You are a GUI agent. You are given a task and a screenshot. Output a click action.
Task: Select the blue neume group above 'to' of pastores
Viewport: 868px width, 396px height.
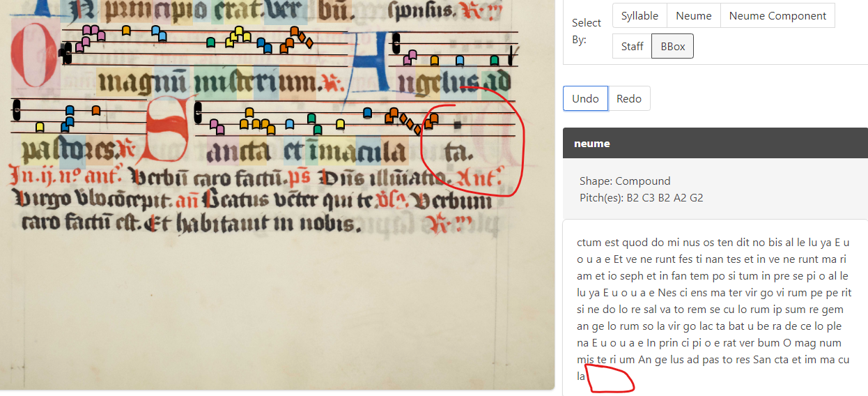(68, 119)
